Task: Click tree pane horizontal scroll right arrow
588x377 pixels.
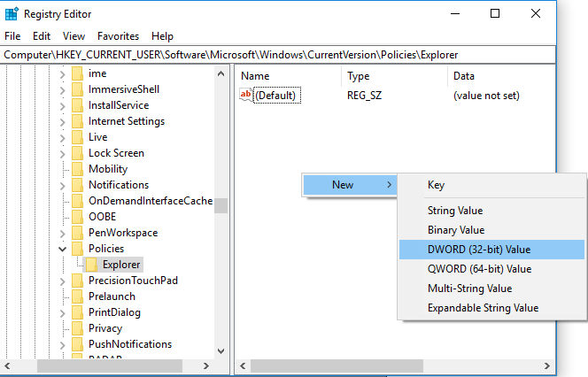Action: tap(205, 365)
